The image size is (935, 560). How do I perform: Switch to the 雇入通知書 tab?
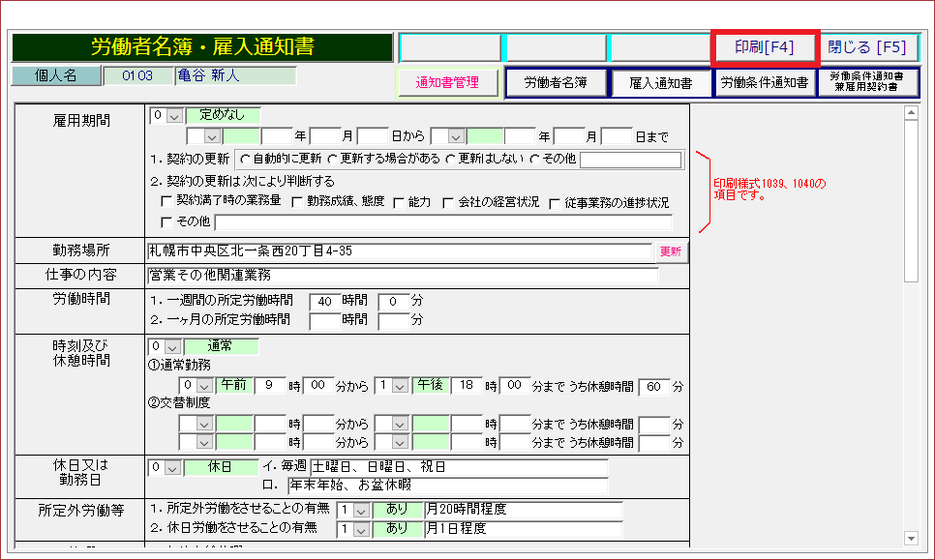pos(660,83)
